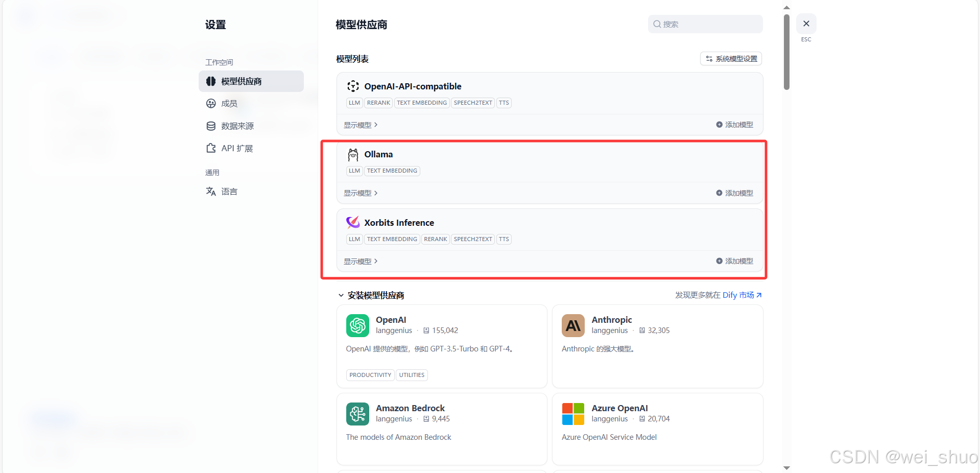Select the OpenAI provider card title
This screenshot has width=980, height=473.
391,320
